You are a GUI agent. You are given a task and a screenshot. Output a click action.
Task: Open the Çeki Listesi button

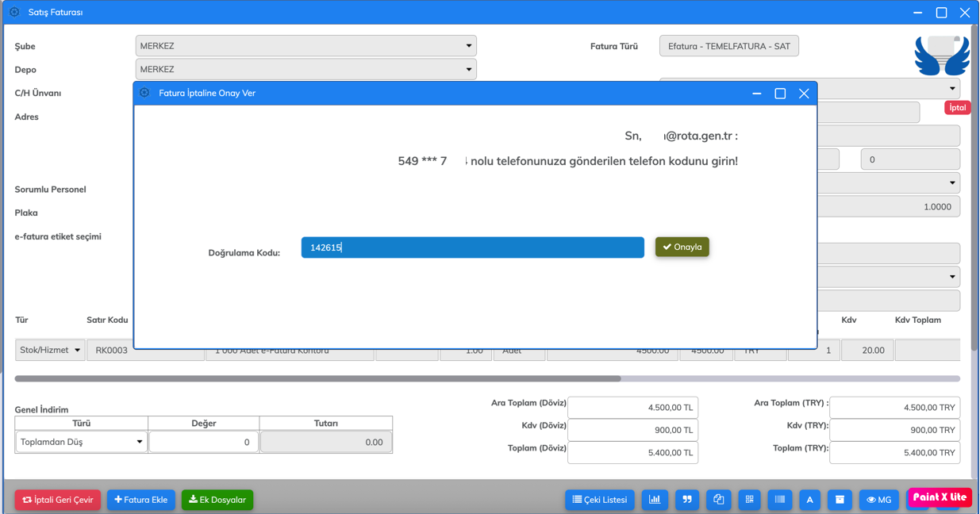(600, 500)
